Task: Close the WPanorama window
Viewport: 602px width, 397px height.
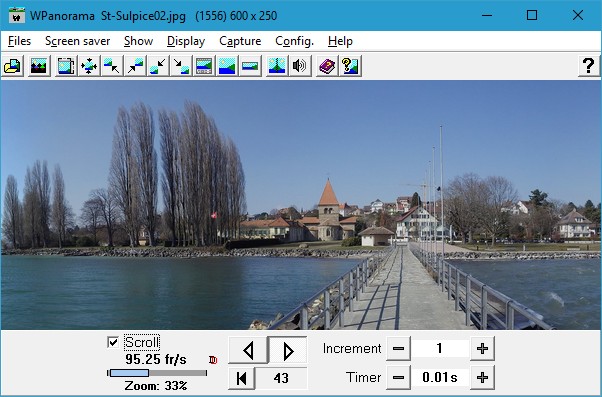Action: click(578, 15)
